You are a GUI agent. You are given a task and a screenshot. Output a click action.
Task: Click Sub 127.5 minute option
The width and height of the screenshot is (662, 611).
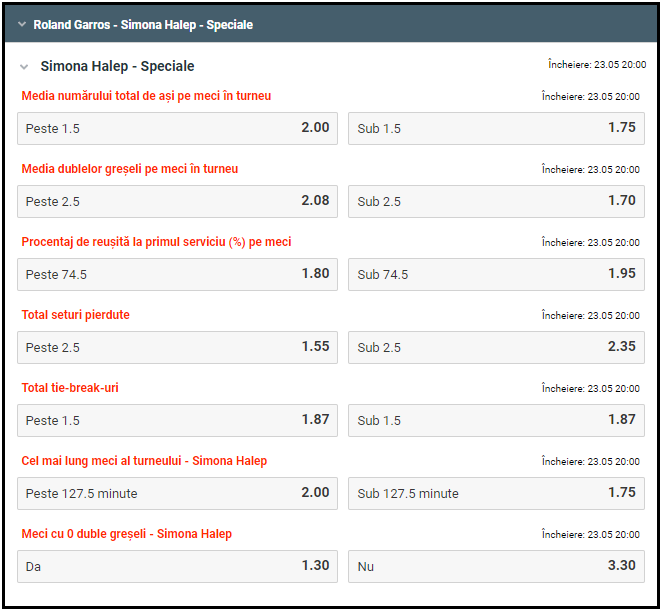(496, 493)
